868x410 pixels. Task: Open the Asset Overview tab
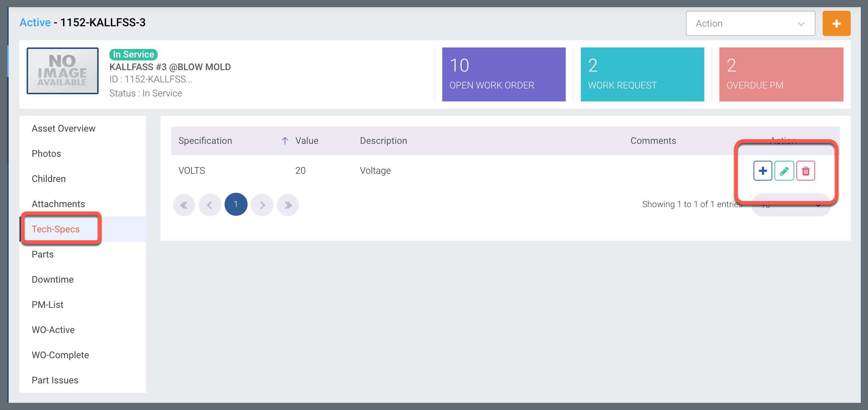click(x=64, y=128)
